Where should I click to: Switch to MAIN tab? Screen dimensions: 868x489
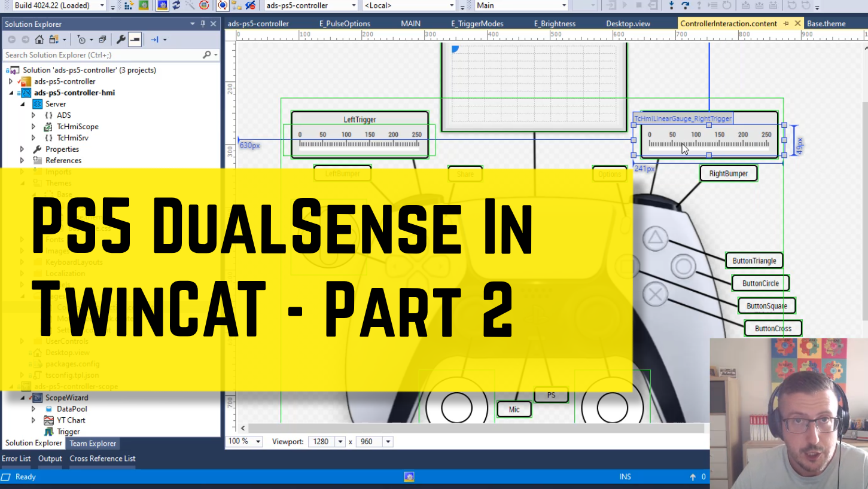410,24
